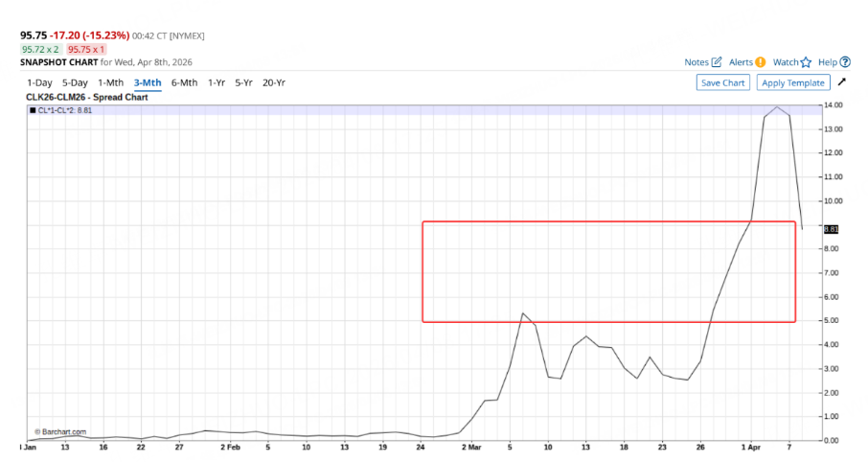Click the Save Chart button

pos(723,82)
